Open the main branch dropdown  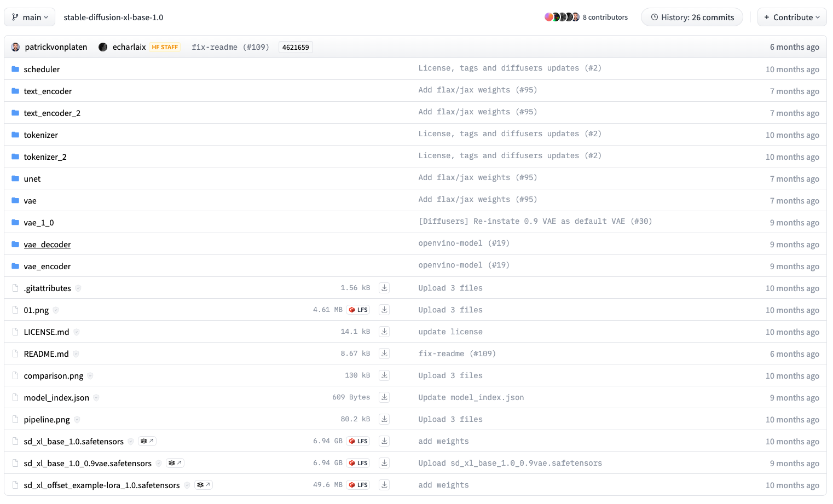(x=30, y=17)
